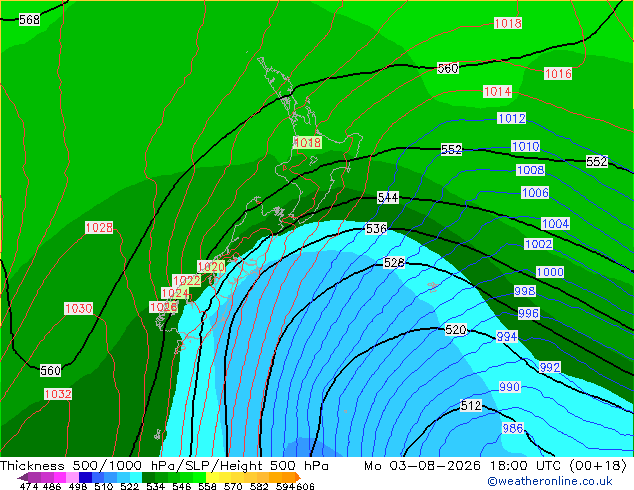Click the darkest green legend swatch above 534
The height and width of the screenshot is (490, 634).
tap(148, 477)
